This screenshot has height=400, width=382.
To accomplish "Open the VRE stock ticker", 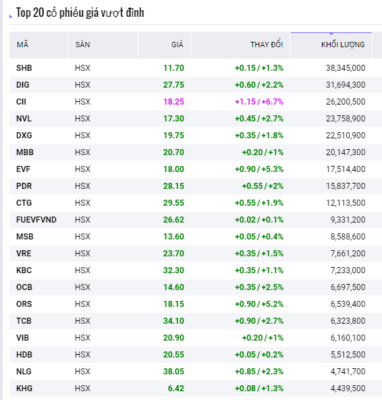I will 24,253.
